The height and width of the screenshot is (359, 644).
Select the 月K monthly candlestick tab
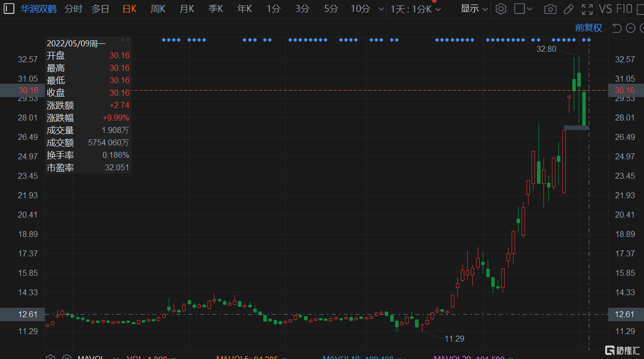pyautogui.click(x=187, y=8)
